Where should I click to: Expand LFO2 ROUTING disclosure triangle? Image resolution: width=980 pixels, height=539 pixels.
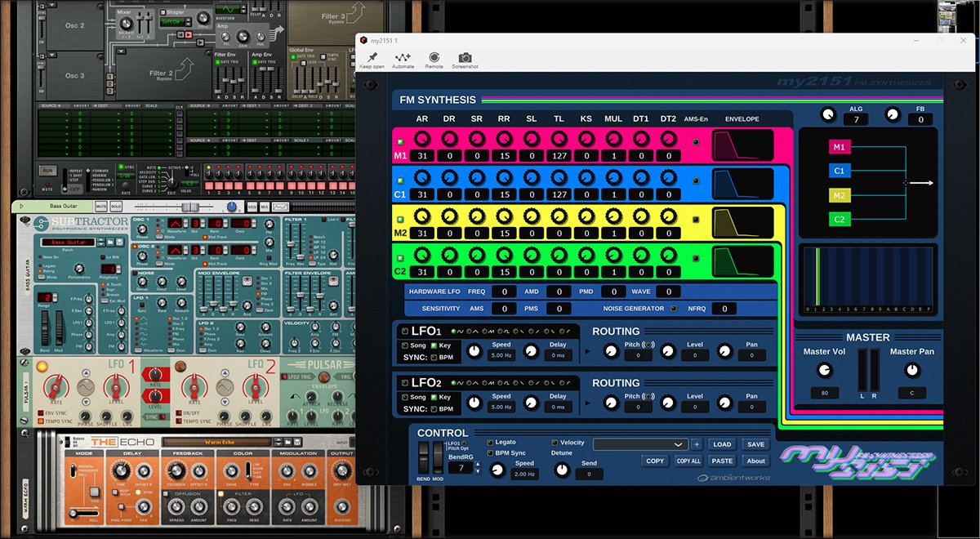587,403
